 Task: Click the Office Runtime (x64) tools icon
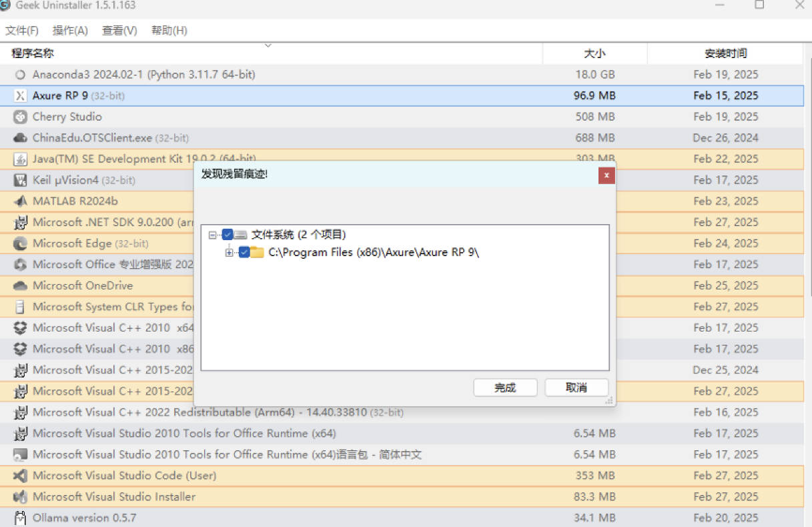click(x=20, y=434)
